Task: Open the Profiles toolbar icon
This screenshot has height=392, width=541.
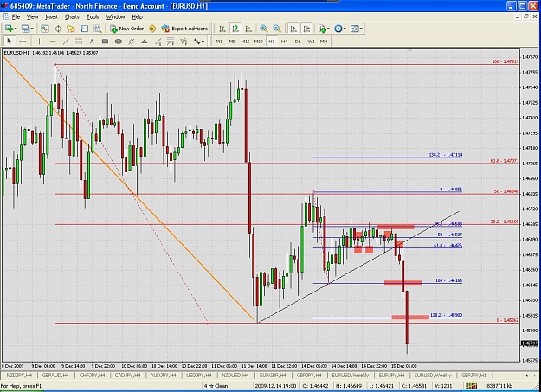Action: [x=25, y=29]
